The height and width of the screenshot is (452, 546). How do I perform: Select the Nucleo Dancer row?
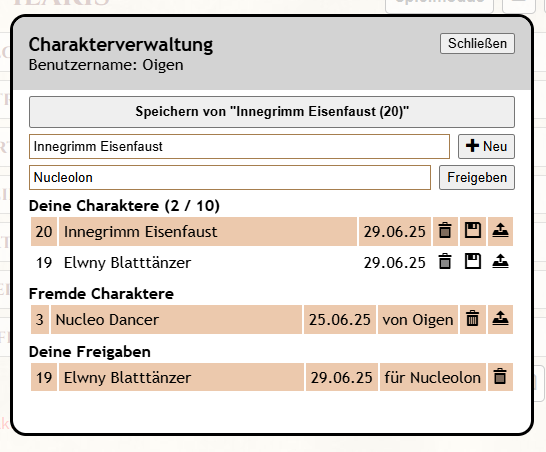[176, 319]
